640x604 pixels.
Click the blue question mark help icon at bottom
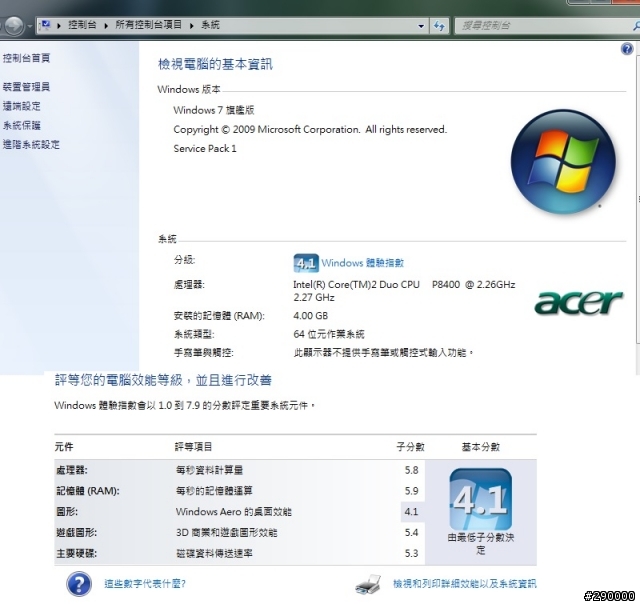[79, 584]
